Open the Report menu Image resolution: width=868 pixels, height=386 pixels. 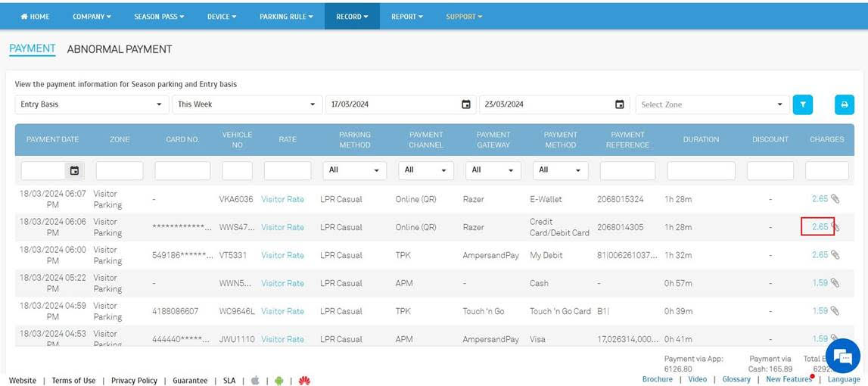click(x=406, y=17)
